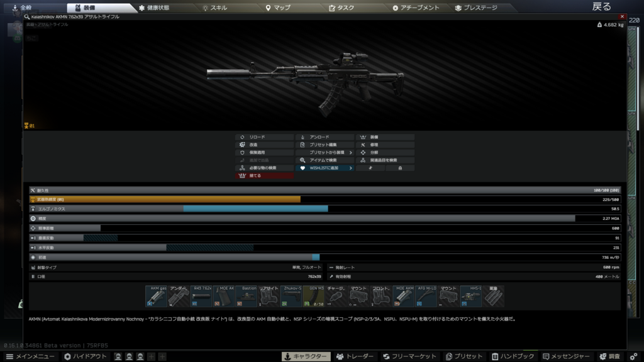The width and height of the screenshot is (644, 362).
Task: Select the Bastion dust cover slot
Action: click(x=246, y=297)
